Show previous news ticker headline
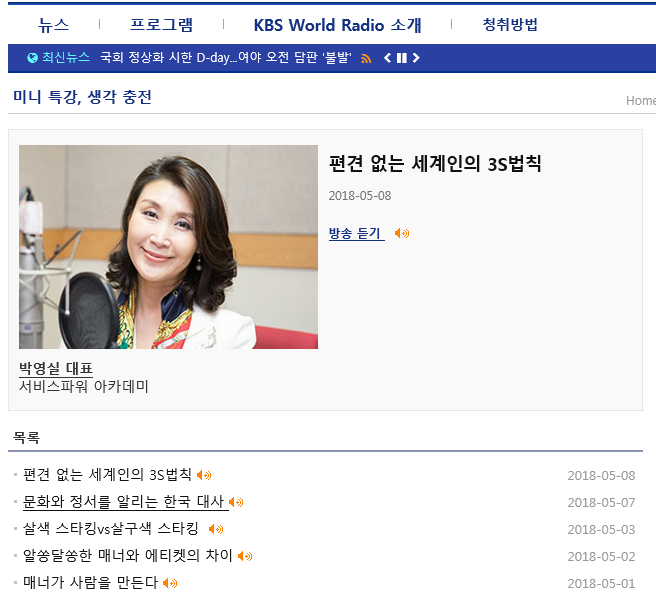Image resolution: width=656 pixels, height=595 pixels. [387, 58]
